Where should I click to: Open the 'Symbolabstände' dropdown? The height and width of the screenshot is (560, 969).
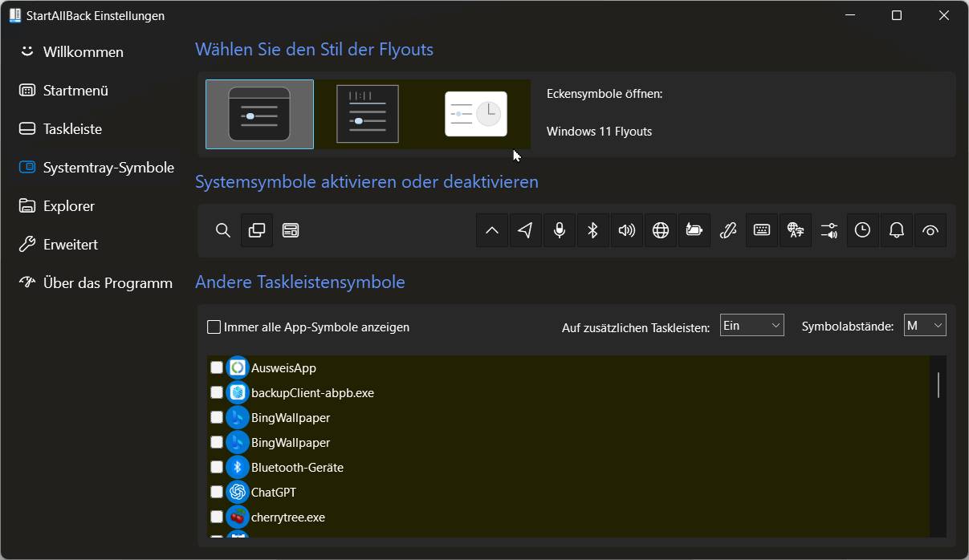[x=925, y=325]
